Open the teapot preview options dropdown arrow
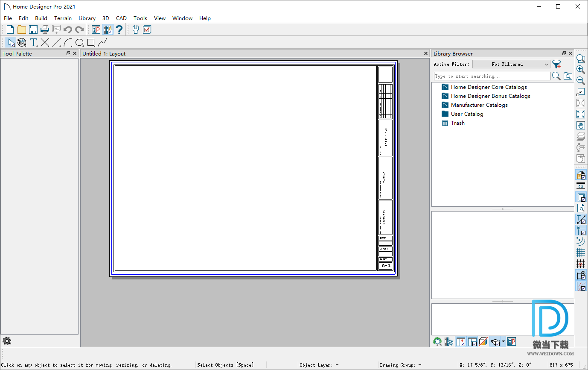The image size is (588, 370). point(504,341)
